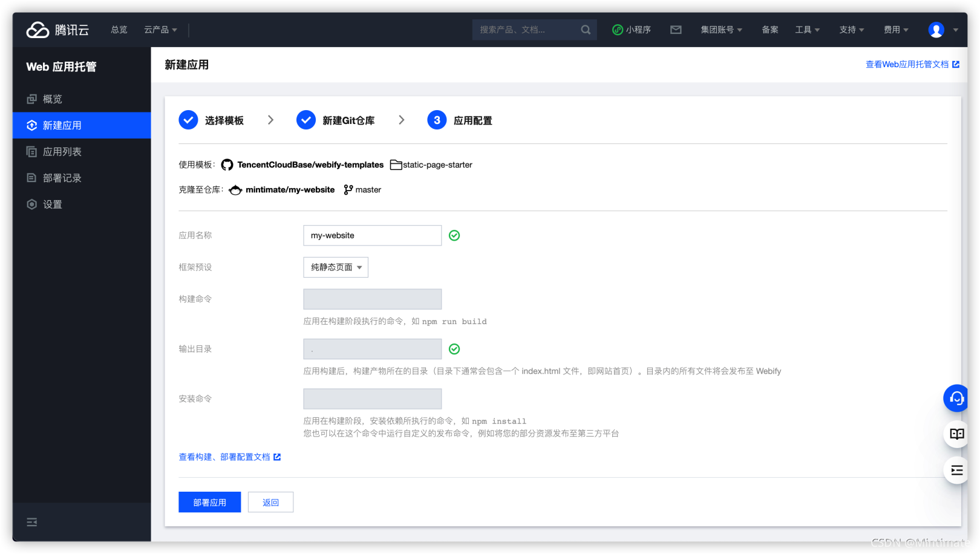Click the 新建Git仓库 completed step checkmark

[306, 120]
